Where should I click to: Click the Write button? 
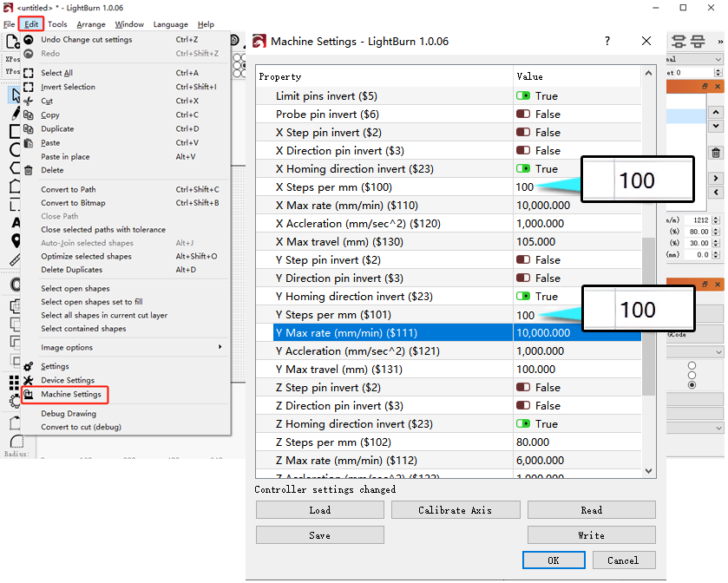click(x=592, y=535)
